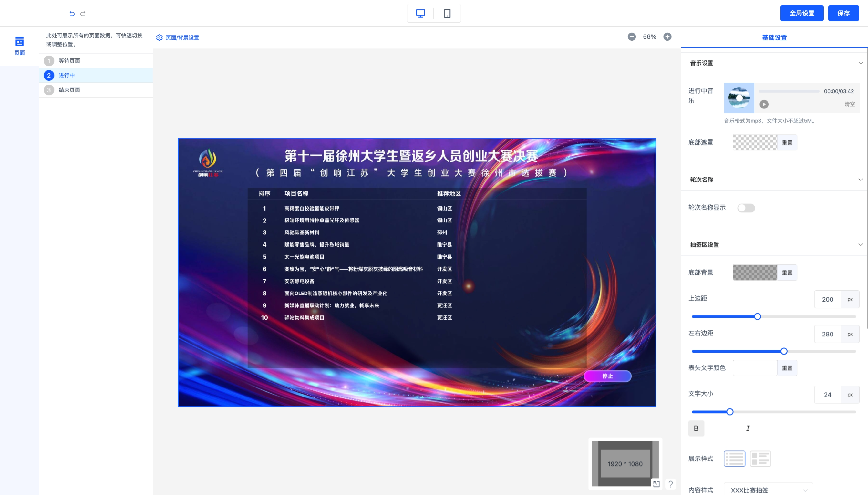The image size is (868, 495).
Task: Click the 保存 button
Action: coord(843,13)
